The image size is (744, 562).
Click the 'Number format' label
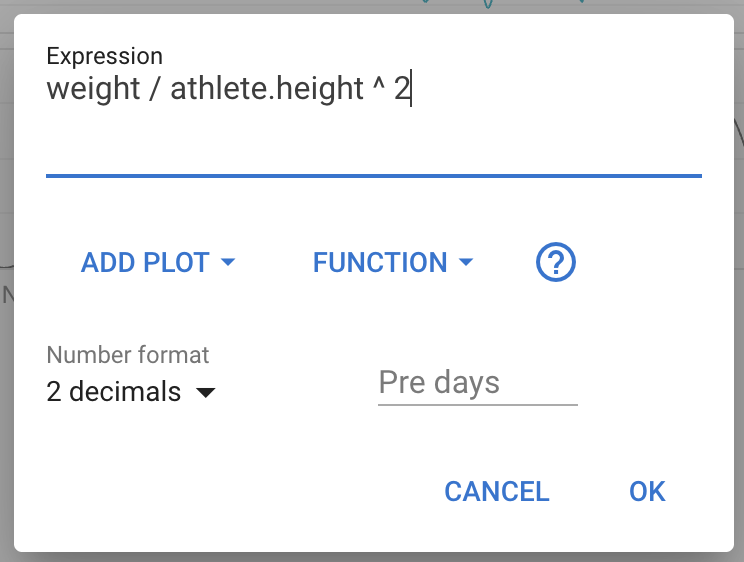[128, 354]
